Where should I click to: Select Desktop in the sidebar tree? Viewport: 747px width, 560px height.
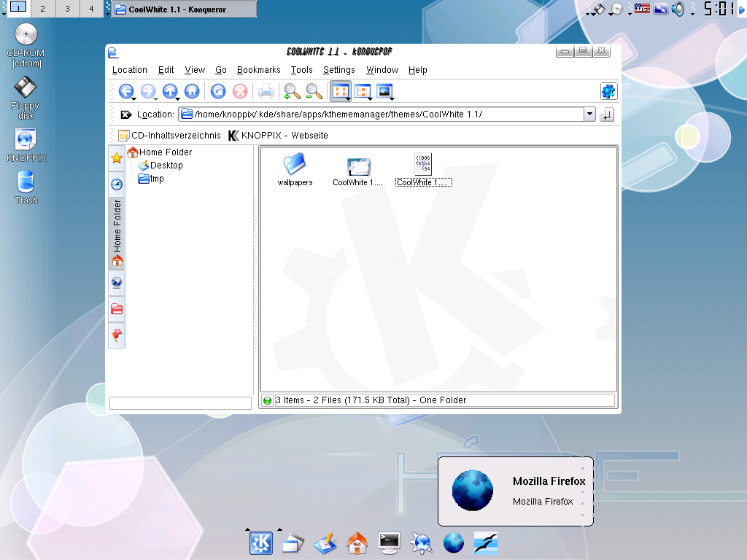[x=160, y=166]
